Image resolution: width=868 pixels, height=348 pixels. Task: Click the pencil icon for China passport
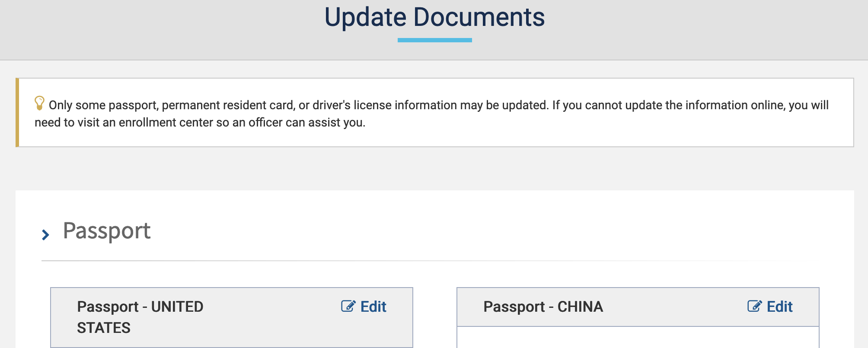pos(754,306)
